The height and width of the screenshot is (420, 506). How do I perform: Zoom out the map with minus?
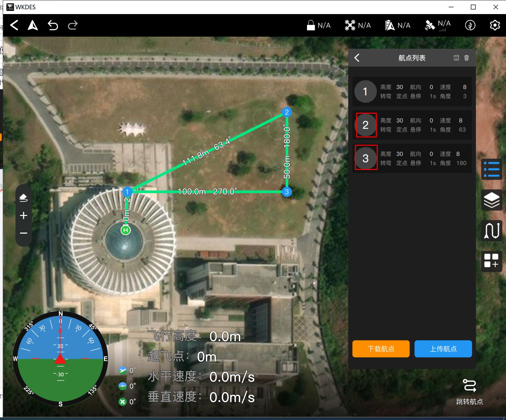pos(24,233)
